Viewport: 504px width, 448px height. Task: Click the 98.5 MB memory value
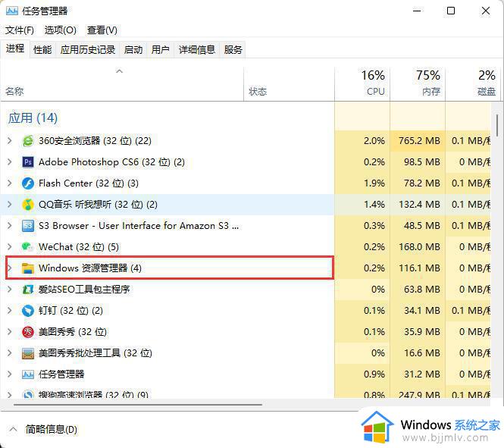pyautogui.click(x=421, y=162)
